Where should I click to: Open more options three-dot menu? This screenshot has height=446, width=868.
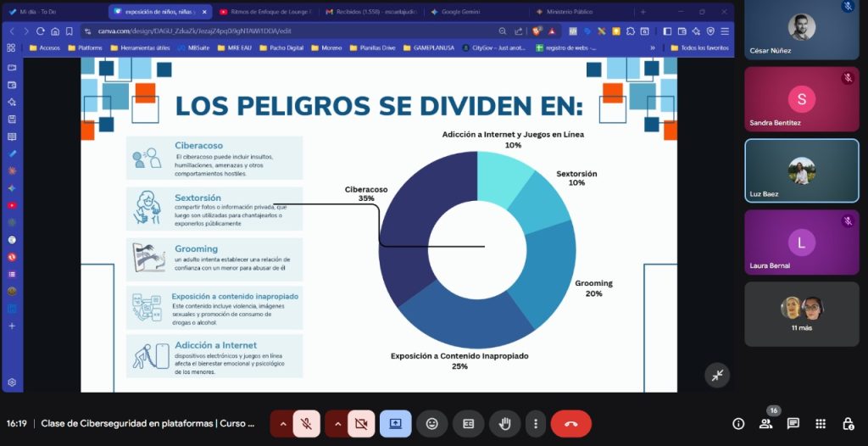pyautogui.click(x=534, y=423)
